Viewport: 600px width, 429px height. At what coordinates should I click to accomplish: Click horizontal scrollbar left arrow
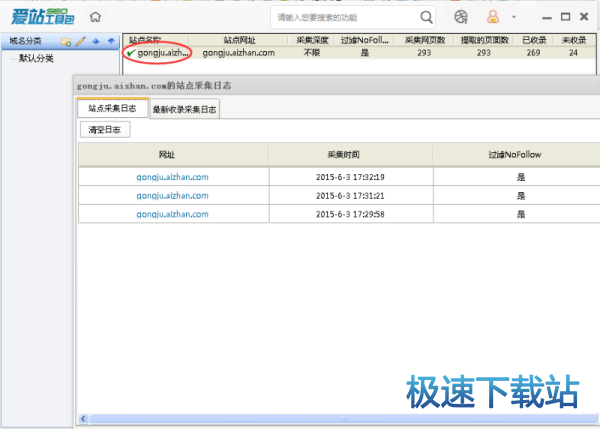(x=83, y=419)
